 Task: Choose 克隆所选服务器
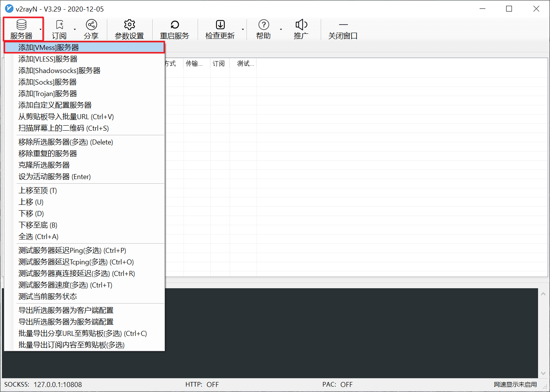coord(84,165)
